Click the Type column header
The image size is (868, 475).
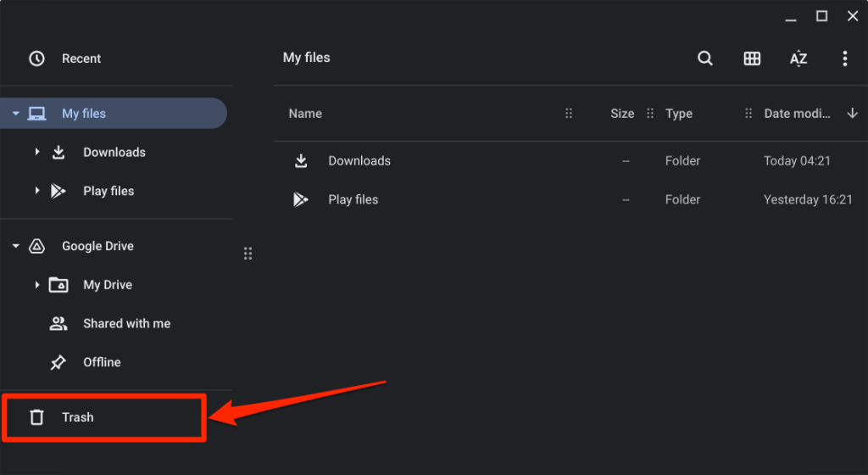pyautogui.click(x=679, y=114)
